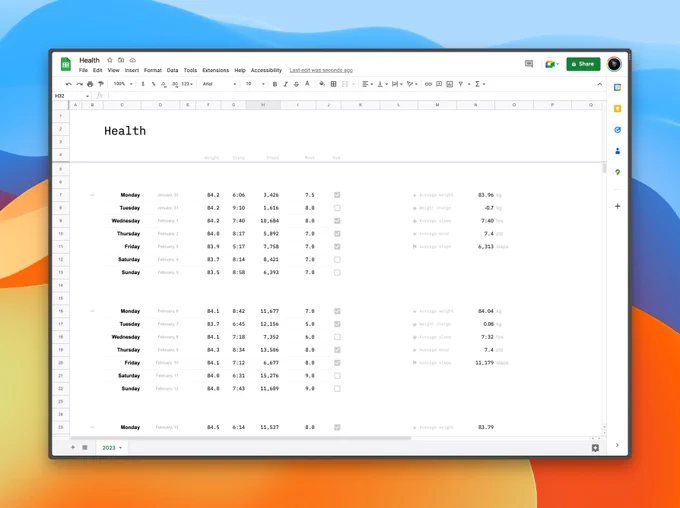
Task: Open the text color picker
Action: click(307, 84)
